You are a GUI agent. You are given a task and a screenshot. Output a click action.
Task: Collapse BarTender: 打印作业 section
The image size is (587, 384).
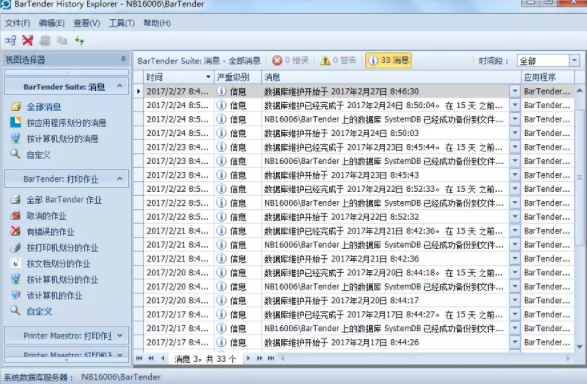point(119,179)
